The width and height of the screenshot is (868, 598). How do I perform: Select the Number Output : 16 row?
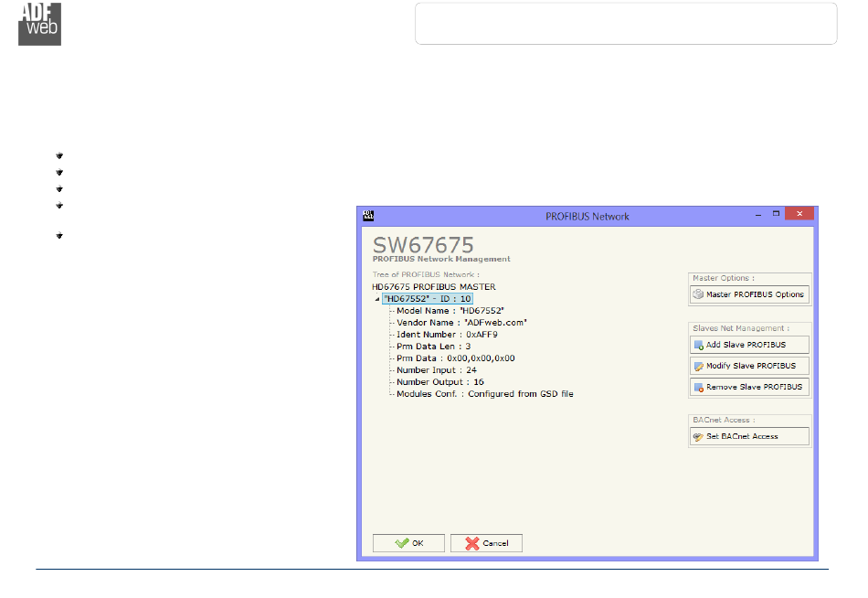[x=440, y=382]
